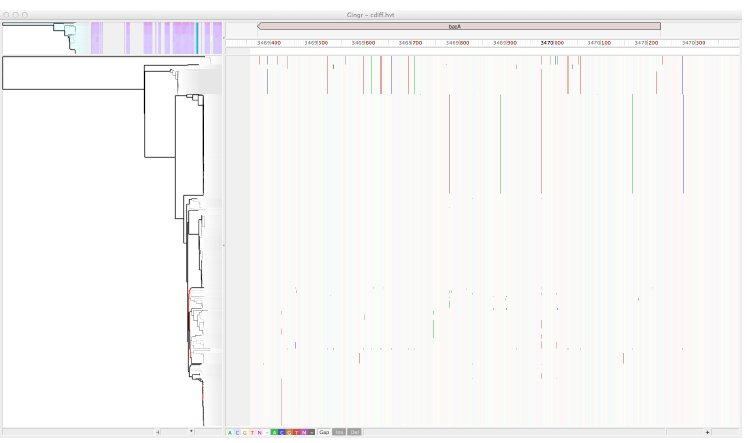Click ruler position 3470100
Image resolution: width=747 pixels, height=443 pixels.
coord(599,43)
